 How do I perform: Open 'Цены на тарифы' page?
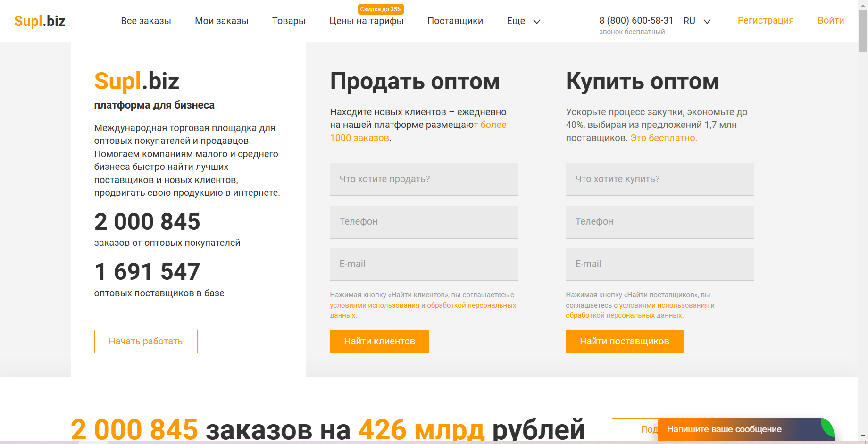(366, 21)
